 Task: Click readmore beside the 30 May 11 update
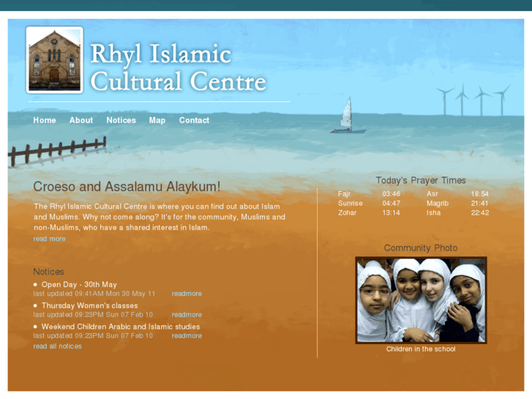[x=187, y=294]
